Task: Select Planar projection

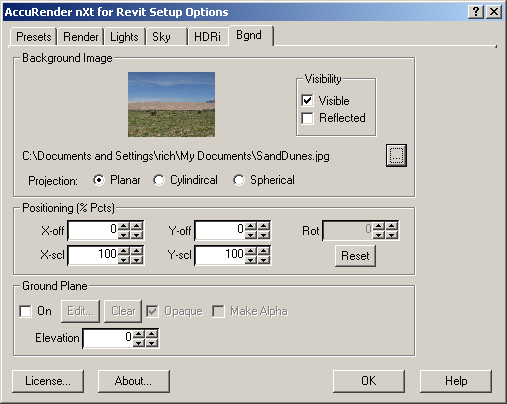Action: pyautogui.click(x=99, y=180)
